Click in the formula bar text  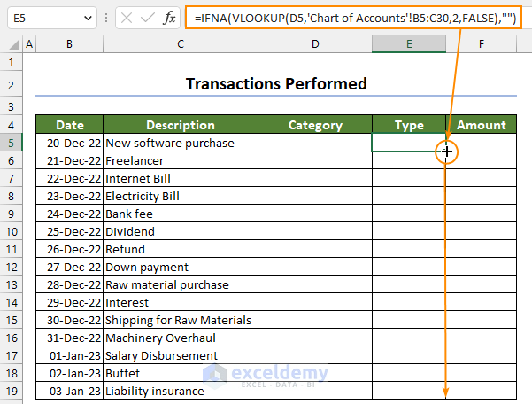coord(354,18)
